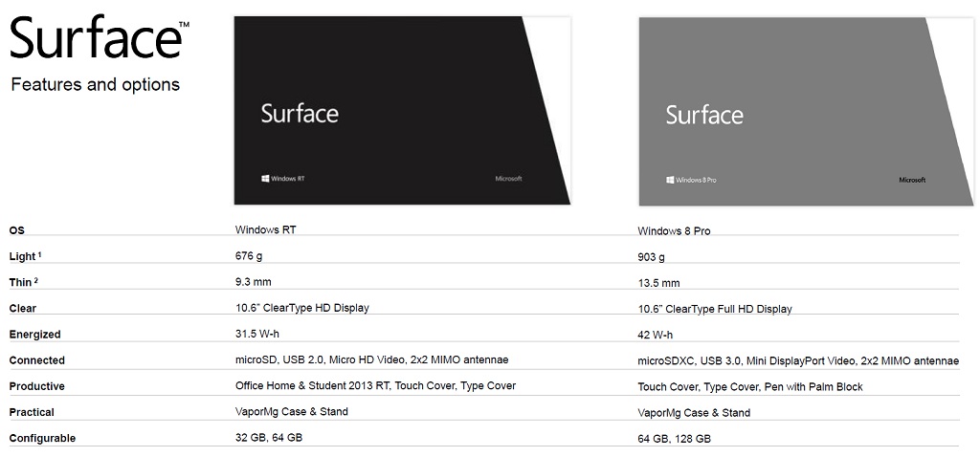Screen dimensions: 980x457
Task: Click the '42 W-h' battery value
Action: pyautogui.click(x=656, y=335)
